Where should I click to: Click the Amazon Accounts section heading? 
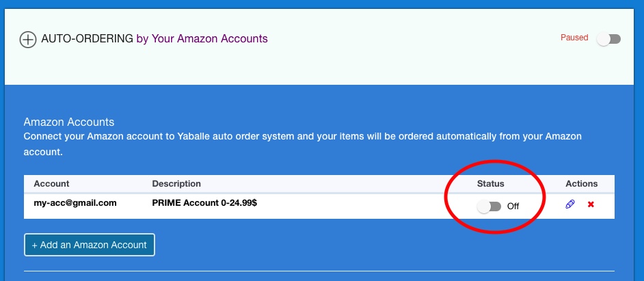point(69,122)
